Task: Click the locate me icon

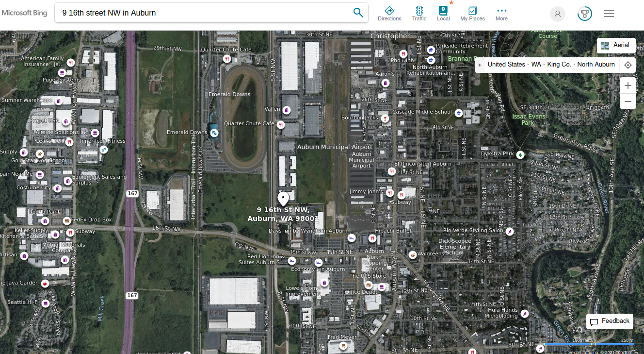Action: coord(628,65)
